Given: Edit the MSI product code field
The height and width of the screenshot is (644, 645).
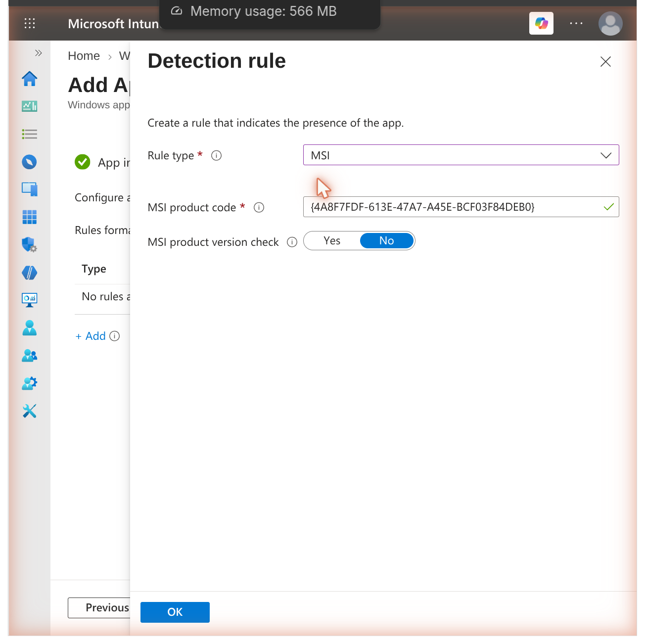Looking at the screenshot, I should click(461, 207).
